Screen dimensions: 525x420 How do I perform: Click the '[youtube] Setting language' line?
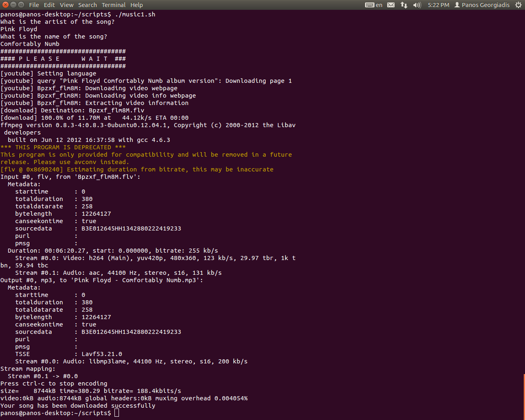tap(48, 73)
